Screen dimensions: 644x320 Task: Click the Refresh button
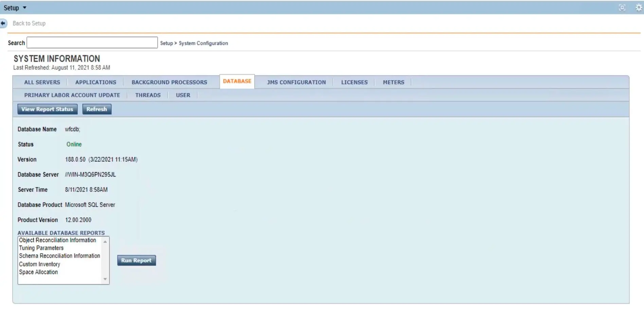[x=97, y=109]
